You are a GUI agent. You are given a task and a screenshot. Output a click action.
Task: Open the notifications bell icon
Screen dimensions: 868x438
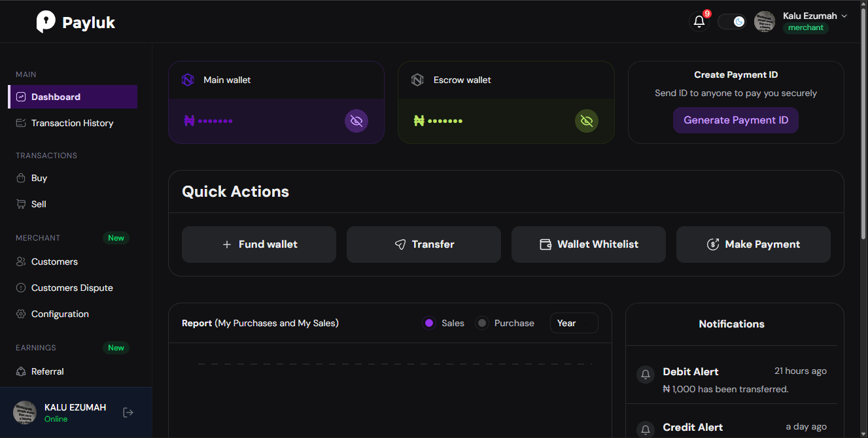[x=699, y=22]
